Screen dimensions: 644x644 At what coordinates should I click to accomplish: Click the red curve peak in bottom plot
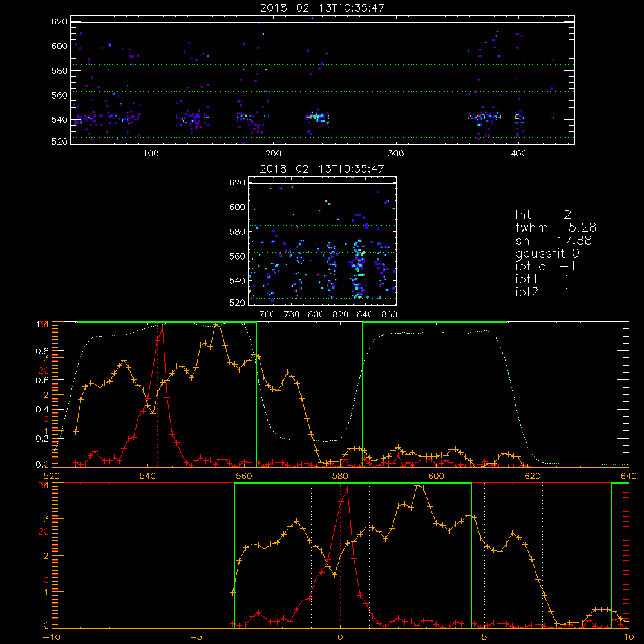point(348,489)
